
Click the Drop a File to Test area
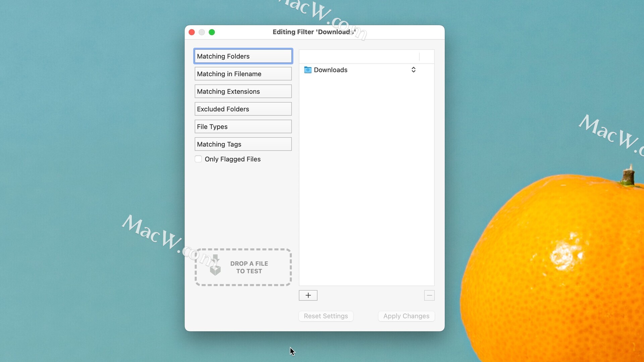coord(243,267)
